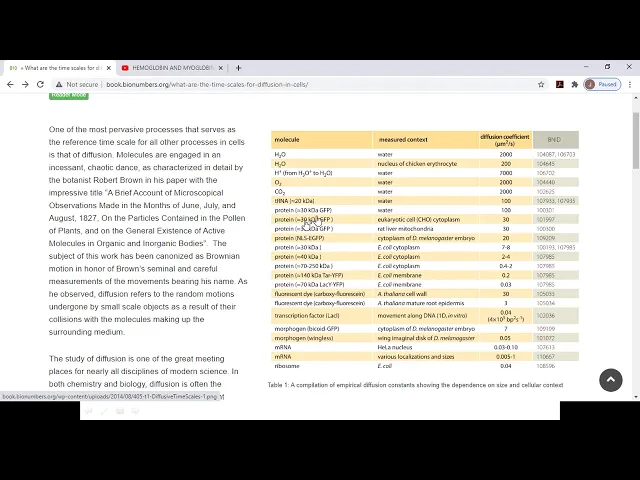Click the 'tRNA (≈20 kDa)' row label

(x=294, y=201)
